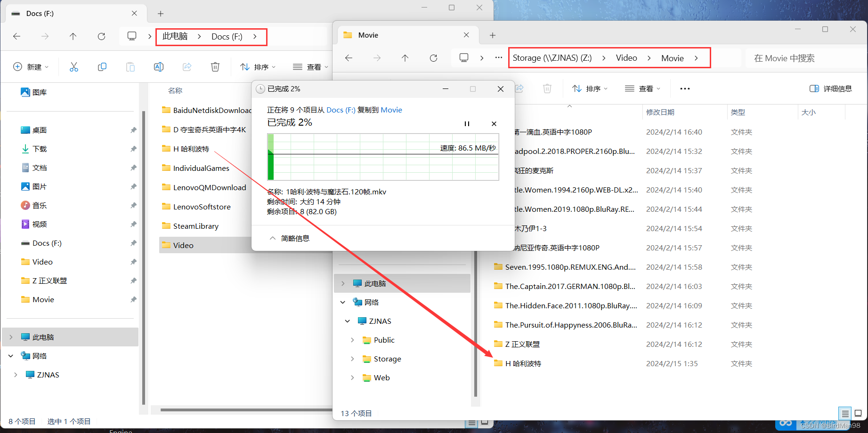Click the share icon in Docs (F:) toolbar
This screenshot has width=868, height=433.
(x=187, y=67)
